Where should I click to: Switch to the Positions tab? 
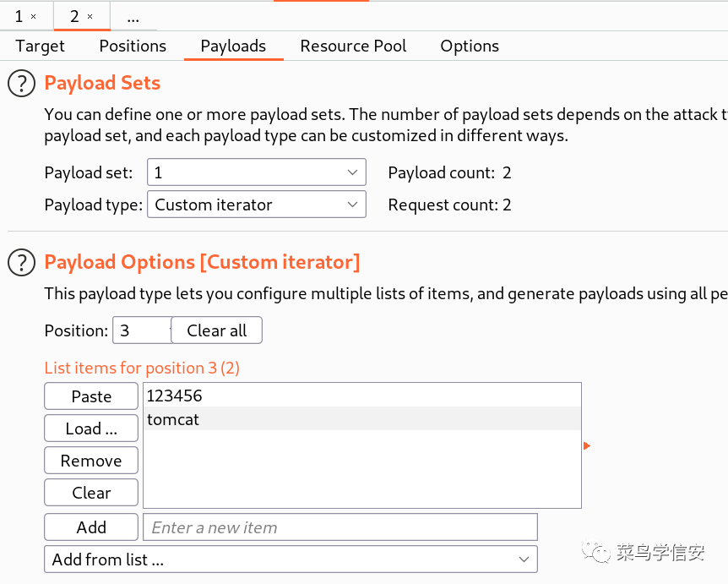(133, 46)
